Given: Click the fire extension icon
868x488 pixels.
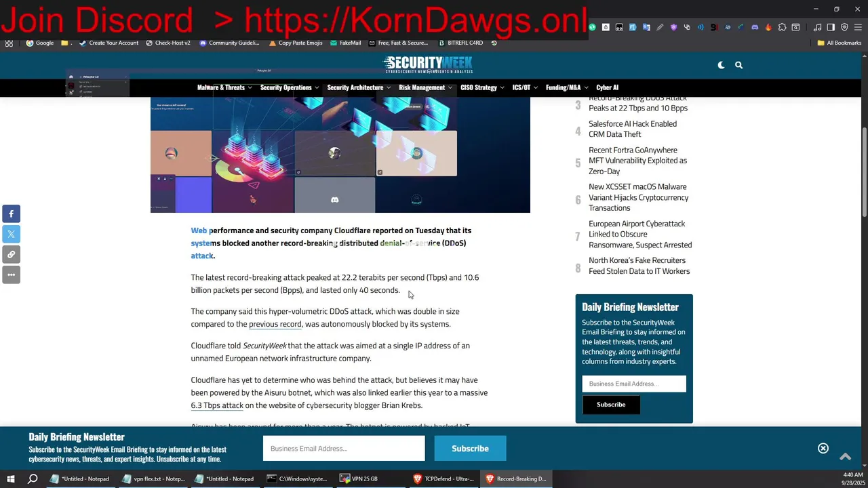Looking at the screenshot, I should 768,27.
